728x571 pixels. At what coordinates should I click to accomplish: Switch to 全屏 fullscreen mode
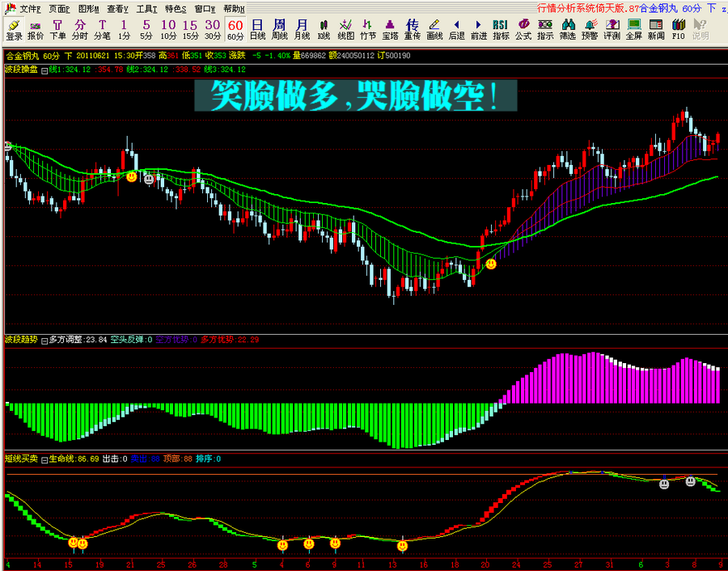[x=633, y=30]
